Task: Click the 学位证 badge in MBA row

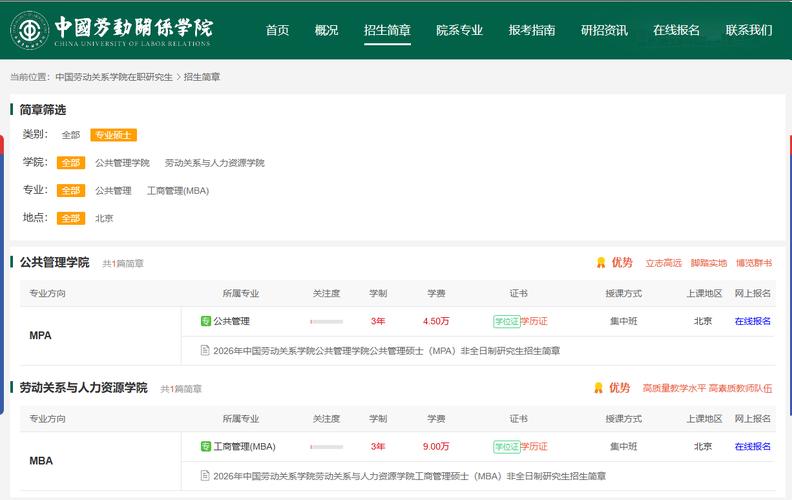Action: pyautogui.click(x=507, y=446)
